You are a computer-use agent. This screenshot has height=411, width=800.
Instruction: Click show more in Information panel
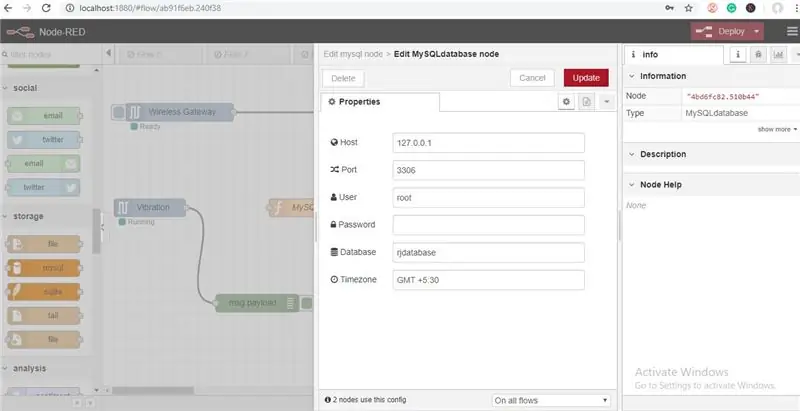point(777,130)
